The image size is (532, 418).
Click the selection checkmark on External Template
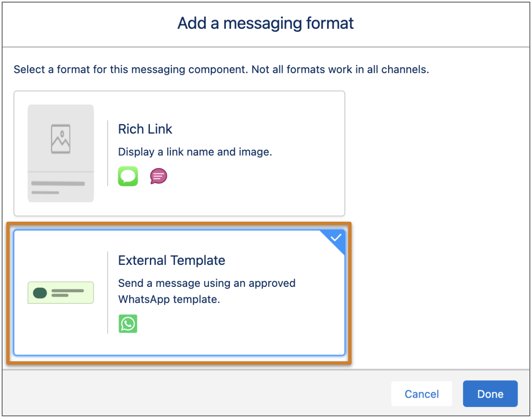[336, 239]
